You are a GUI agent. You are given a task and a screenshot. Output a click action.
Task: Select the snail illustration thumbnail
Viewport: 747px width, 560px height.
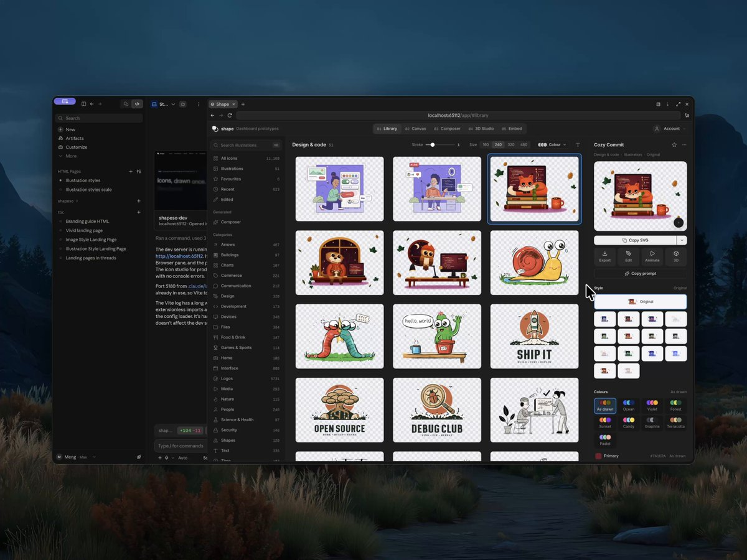click(535, 263)
